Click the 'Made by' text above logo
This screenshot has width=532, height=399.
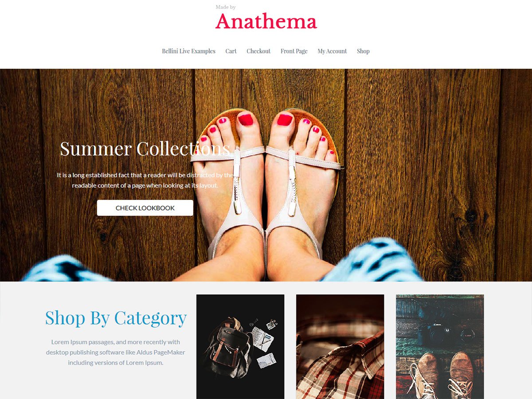coord(226,7)
